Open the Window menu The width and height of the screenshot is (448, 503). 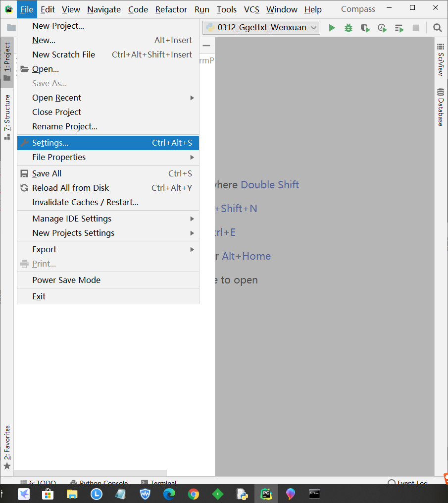(x=282, y=9)
